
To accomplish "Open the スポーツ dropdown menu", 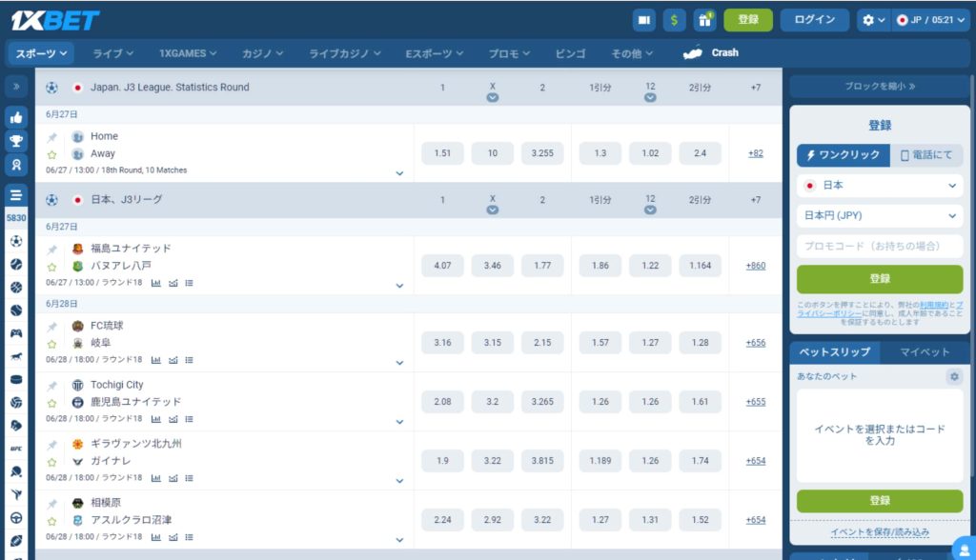I will click(41, 53).
